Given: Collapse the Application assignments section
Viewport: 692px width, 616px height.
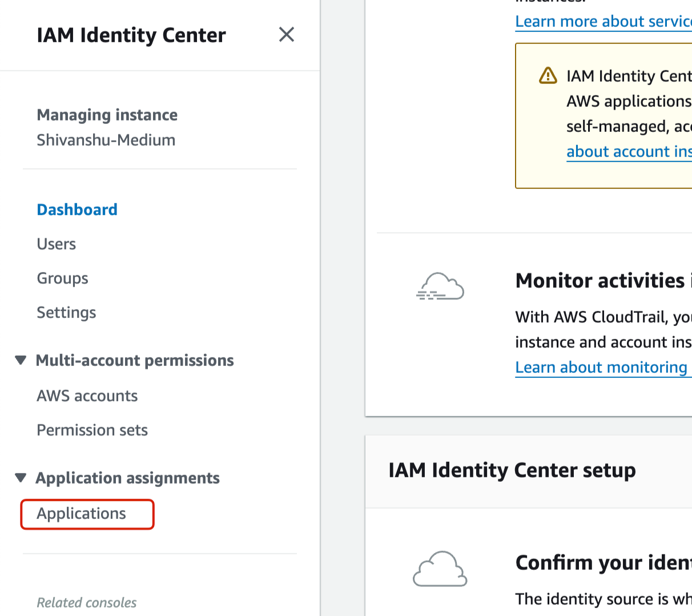Looking at the screenshot, I should [21, 478].
